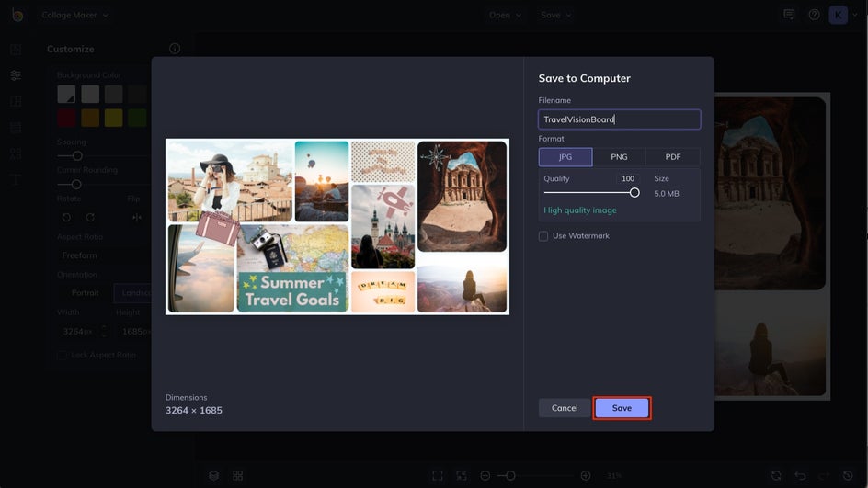The image size is (868, 488).
Task: Rotate collage clockwise icon
Action: tap(90, 218)
